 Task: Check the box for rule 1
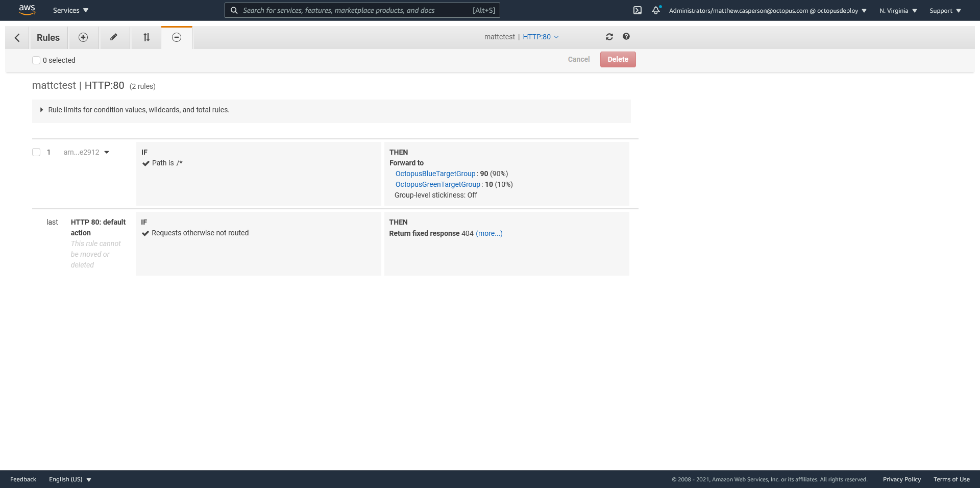(36, 152)
